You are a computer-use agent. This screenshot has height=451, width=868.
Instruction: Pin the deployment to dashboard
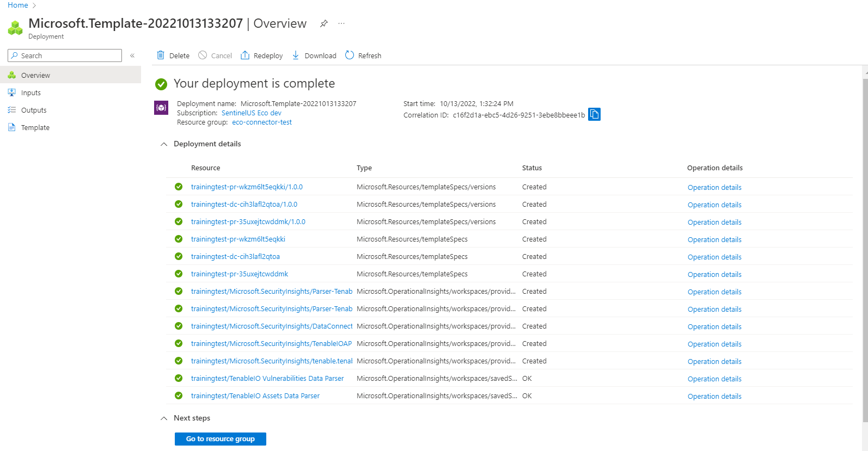coord(324,23)
